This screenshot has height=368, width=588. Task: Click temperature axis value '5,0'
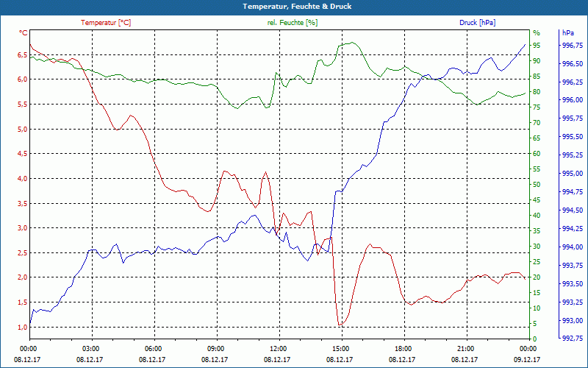(23, 130)
